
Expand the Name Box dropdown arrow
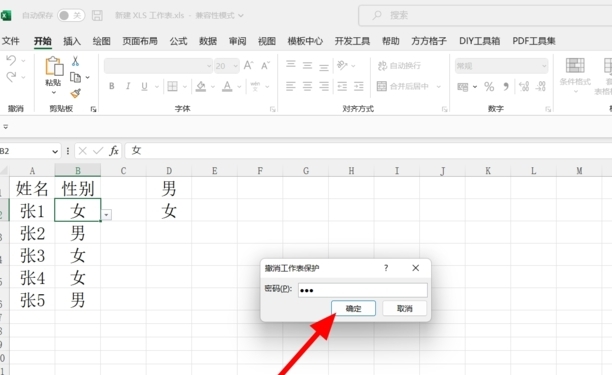(55, 151)
